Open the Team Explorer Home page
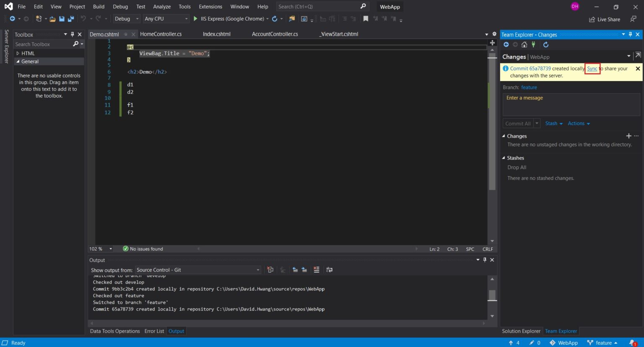 tap(524, 44)
